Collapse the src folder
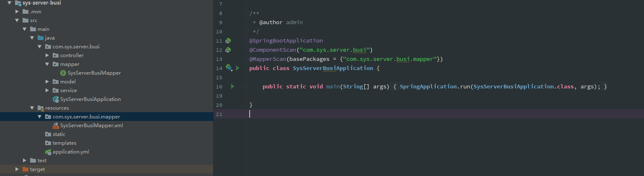 (17, 20)
